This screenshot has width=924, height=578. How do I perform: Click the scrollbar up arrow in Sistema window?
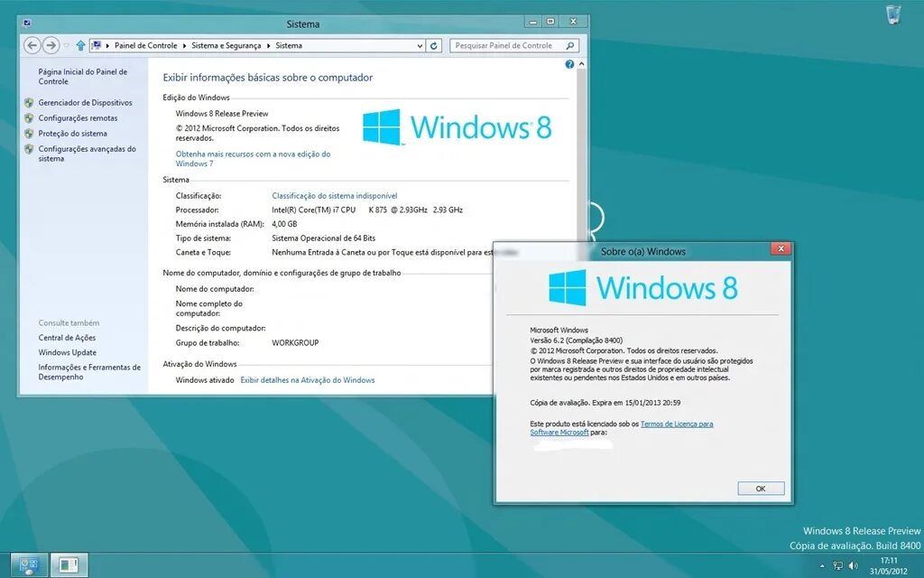[582, 64]
